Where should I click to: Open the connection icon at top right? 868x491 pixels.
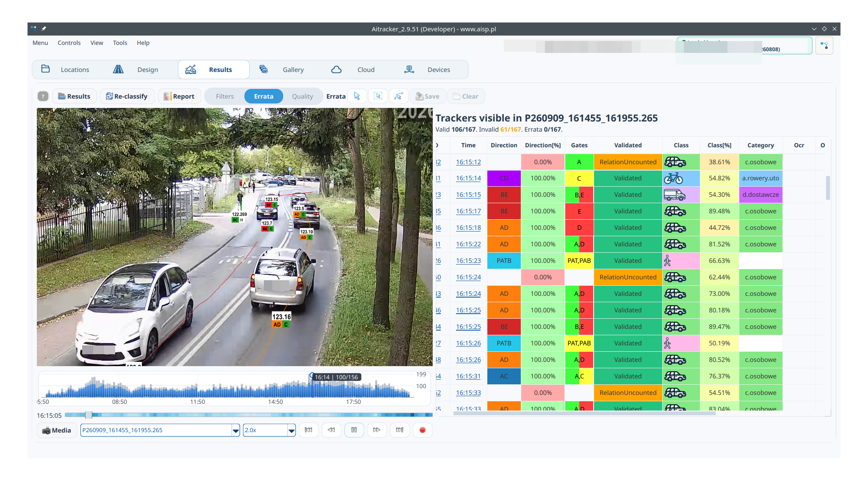pyautogui.click(x=824, y=46)
